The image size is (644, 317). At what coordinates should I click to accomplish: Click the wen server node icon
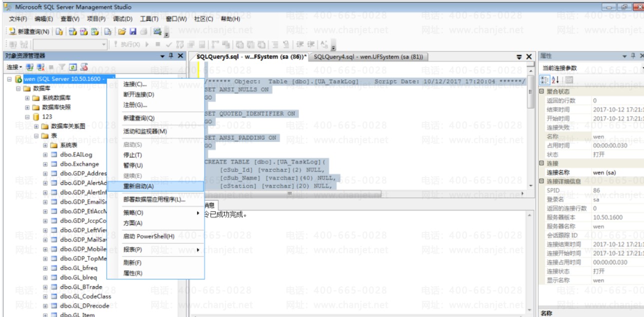[x=18, y=79]
